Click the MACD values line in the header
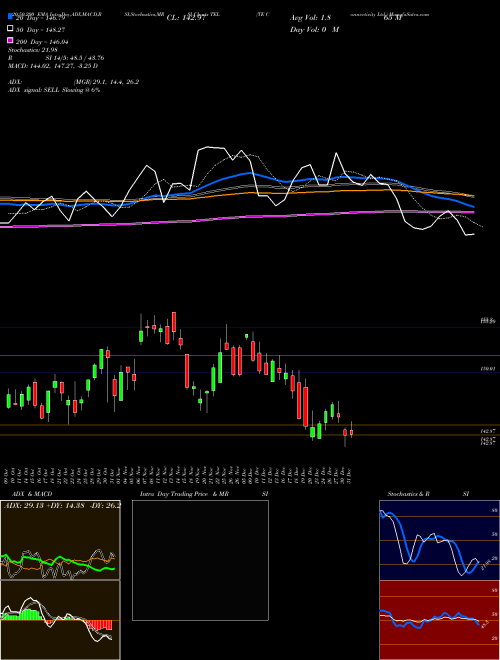The width and height of the screenshot is (500, 660). (x=53, y=66)
